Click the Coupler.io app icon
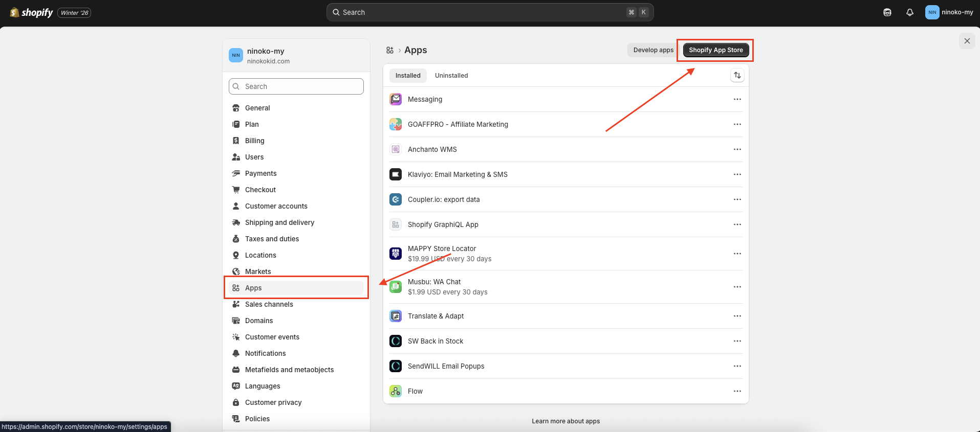 (x=396, y=199)
